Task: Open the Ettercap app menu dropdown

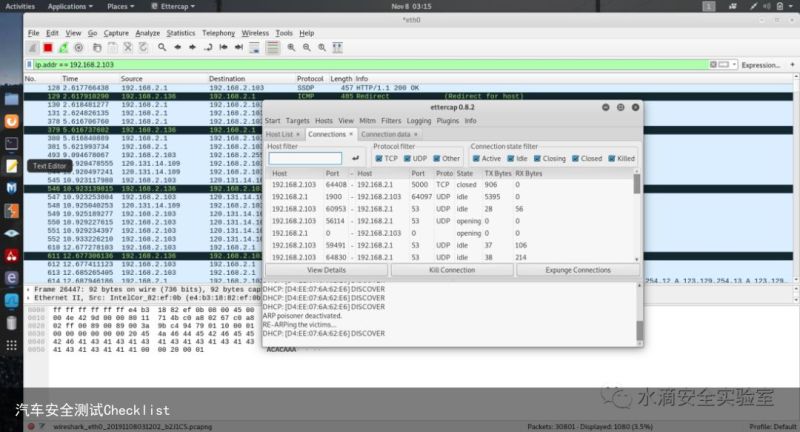Action: click(173, 6)
